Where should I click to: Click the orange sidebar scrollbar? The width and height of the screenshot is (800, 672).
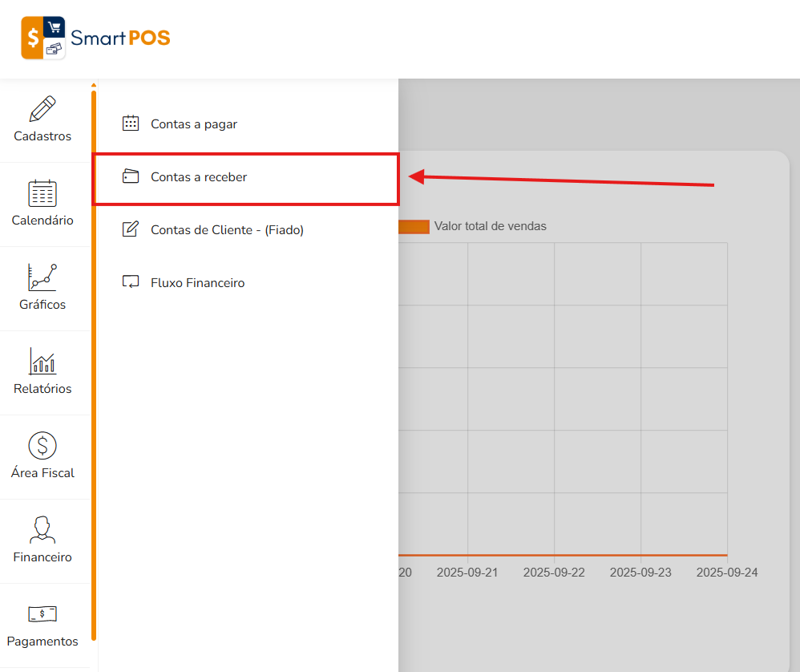click(94, 366)
